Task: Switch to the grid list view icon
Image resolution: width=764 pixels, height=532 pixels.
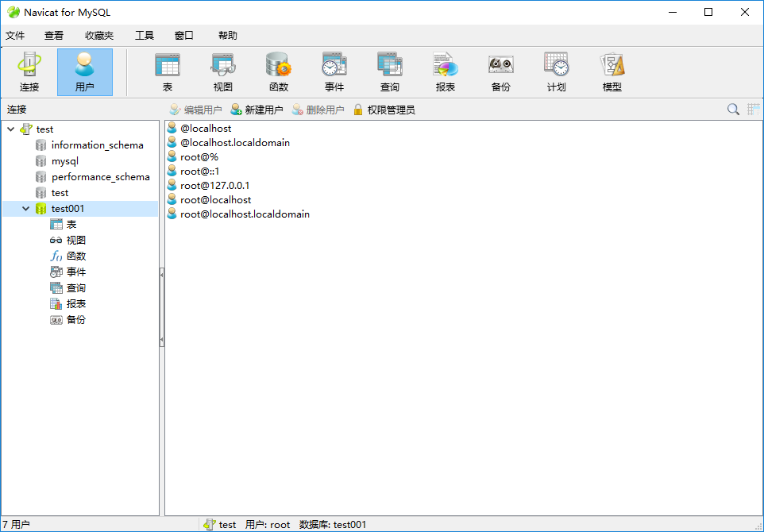Action: tap(754, 110)
